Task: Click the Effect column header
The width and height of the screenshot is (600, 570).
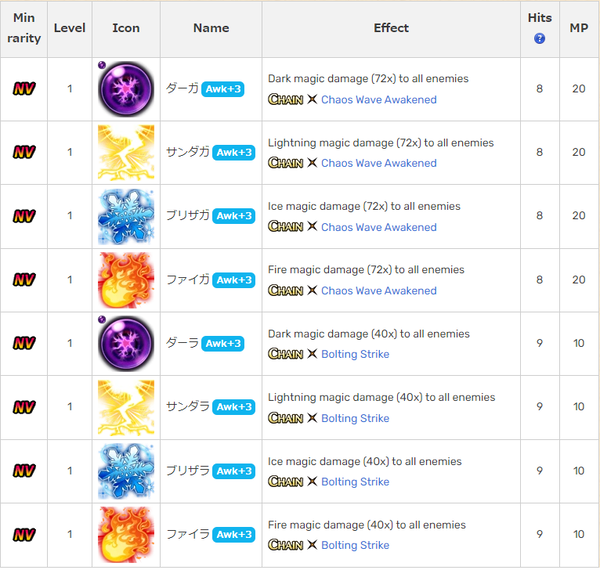Action: point(391,28)
